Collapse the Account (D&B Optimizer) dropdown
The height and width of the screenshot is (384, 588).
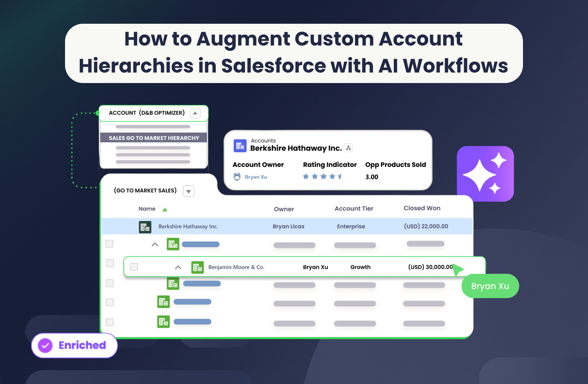click(195, 113)
